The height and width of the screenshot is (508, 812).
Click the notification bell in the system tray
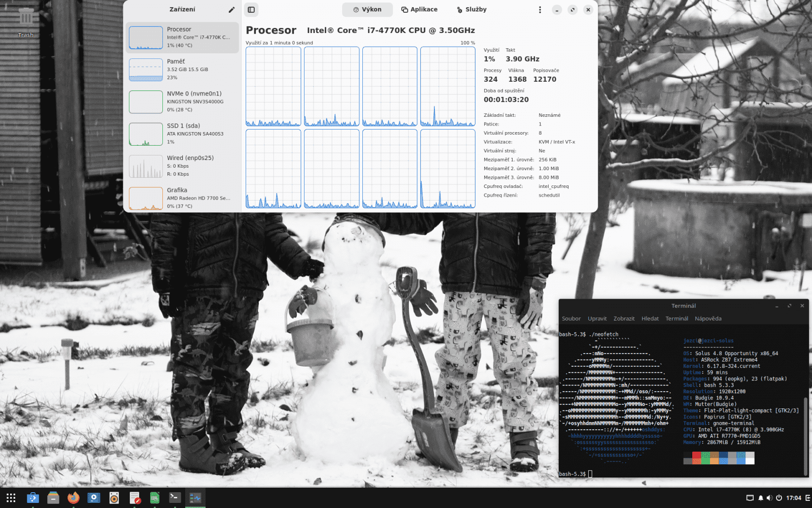point(761,498)
